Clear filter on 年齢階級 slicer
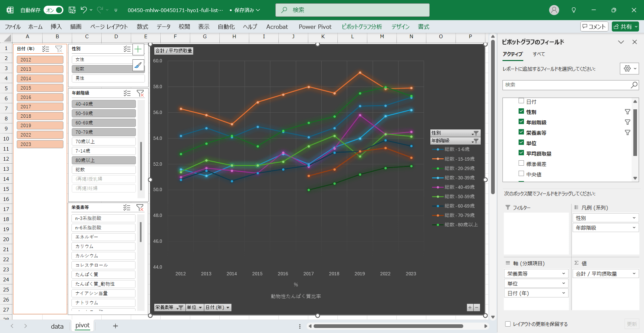644x333 pixels. pos(140,93)
